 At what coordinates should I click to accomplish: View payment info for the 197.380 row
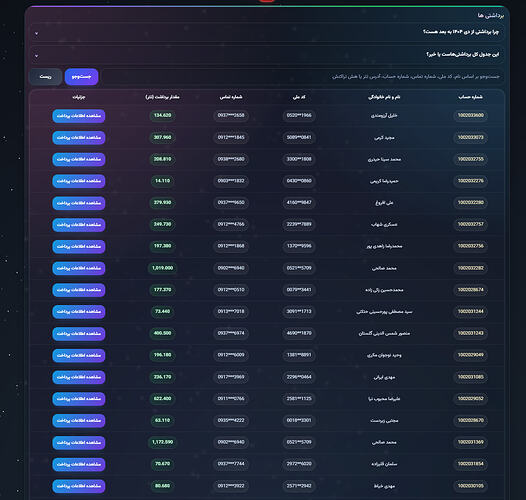[79, 247]
